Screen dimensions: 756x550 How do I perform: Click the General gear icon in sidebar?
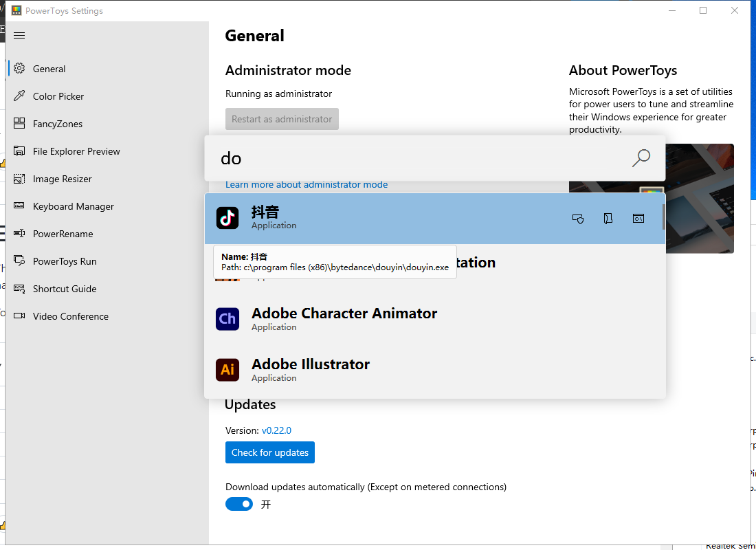click(19, 69)
